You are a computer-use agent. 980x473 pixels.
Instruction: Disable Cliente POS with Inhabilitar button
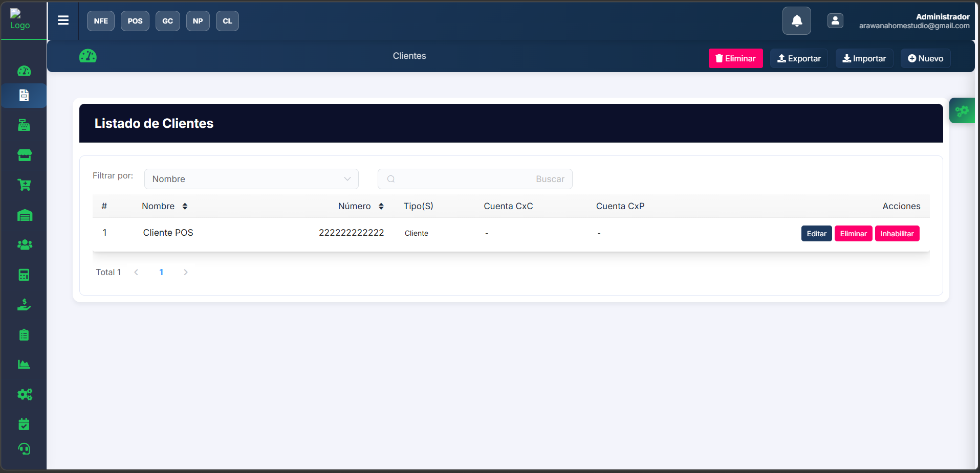(897, 234)
